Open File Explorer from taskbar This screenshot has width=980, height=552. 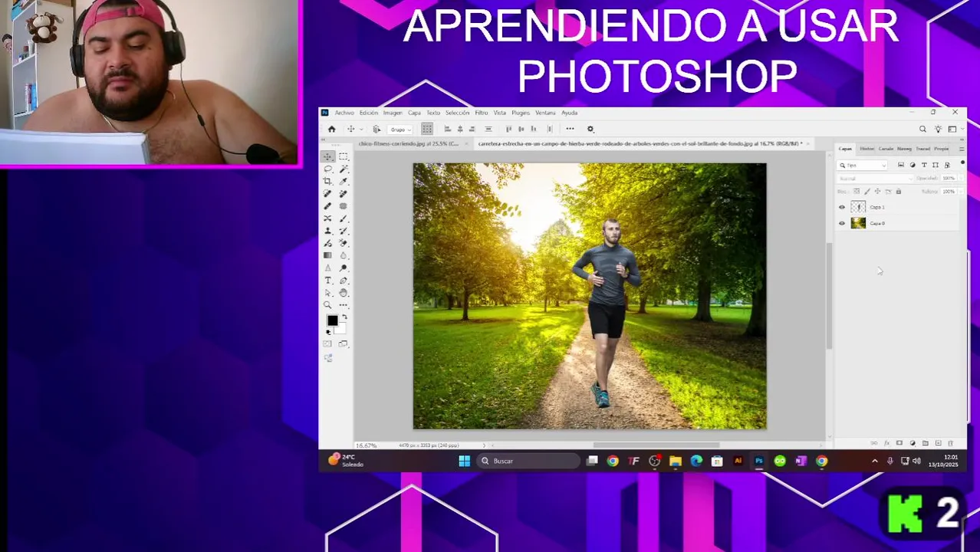(676, 461)
